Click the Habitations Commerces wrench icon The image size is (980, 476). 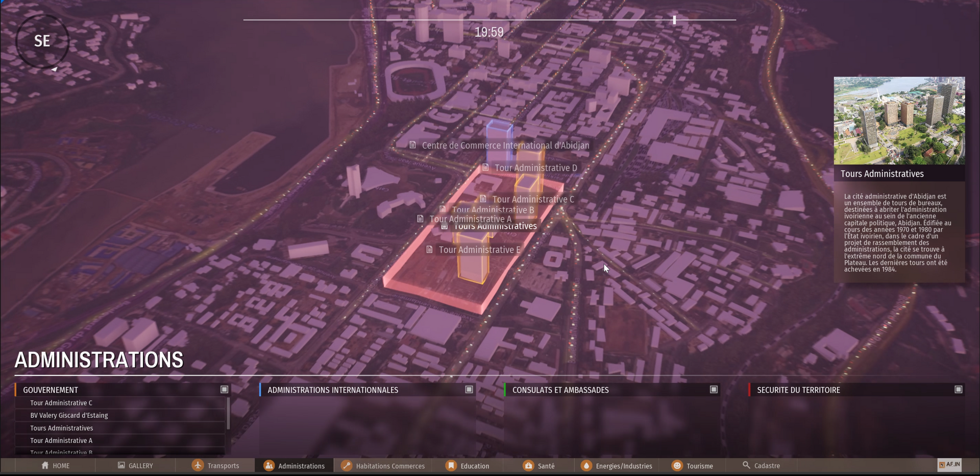(x=347, y=465)
